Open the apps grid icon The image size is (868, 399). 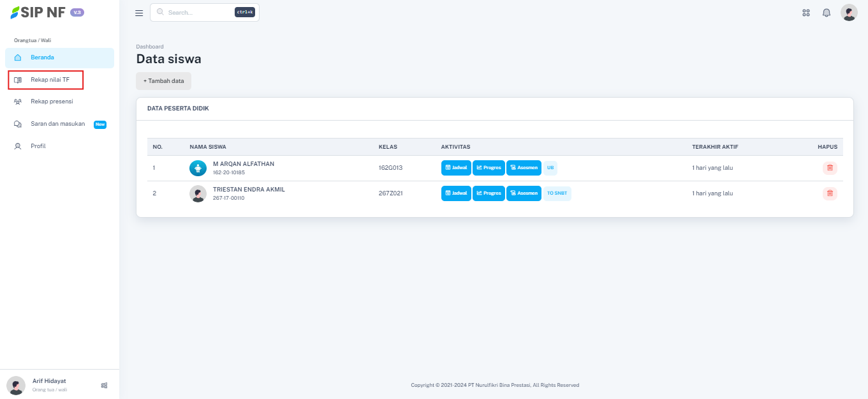click(806, 13)
